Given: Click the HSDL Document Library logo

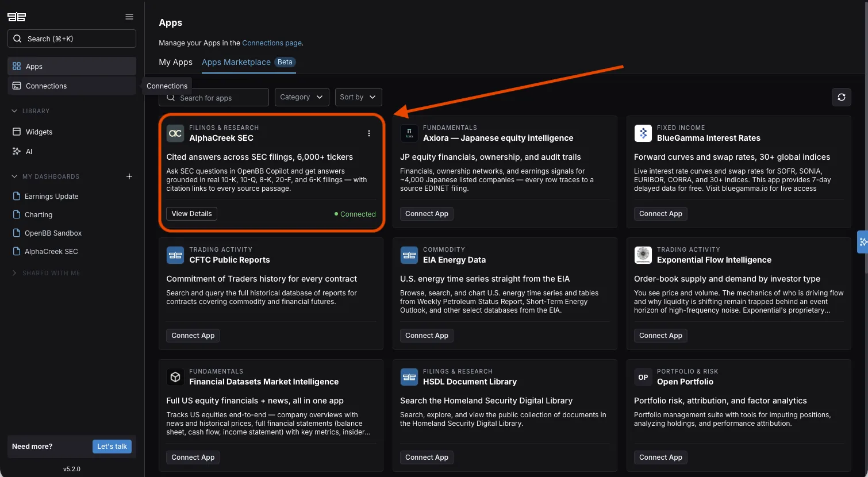Looking at the screenshot, I should [x=409, y=377].
